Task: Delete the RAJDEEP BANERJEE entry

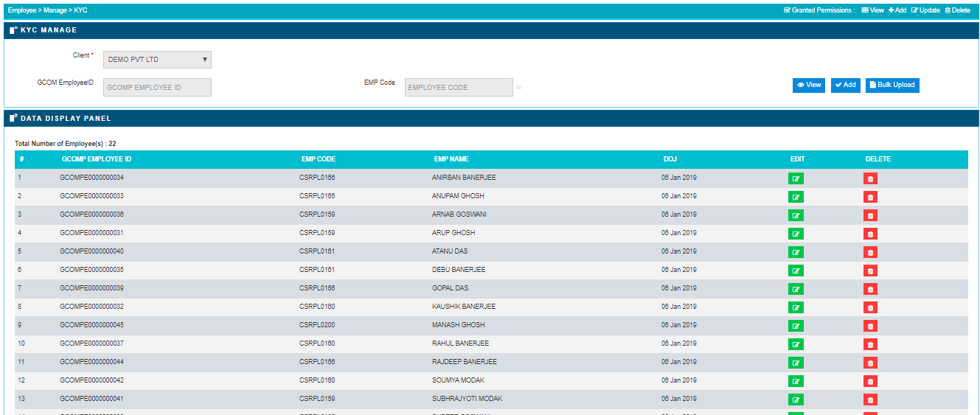Action: [x=870, y=363]
